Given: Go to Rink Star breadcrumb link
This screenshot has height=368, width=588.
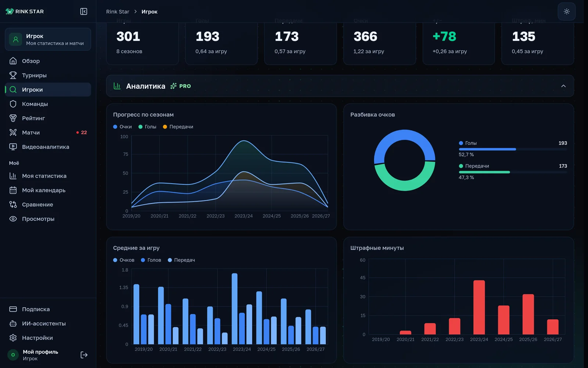Looking at the screenshot, I should [118, 12].
